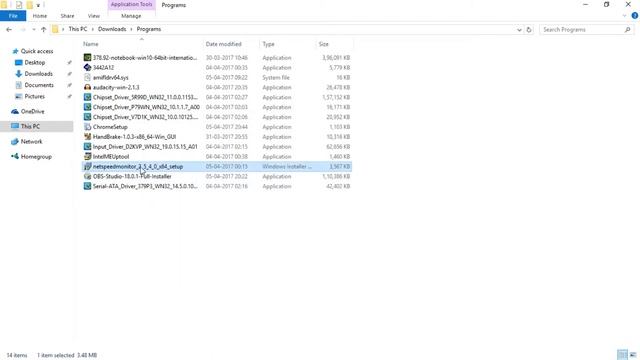The width and height of the screenshot is (640, 360).
Task: Click the Input_Driver_D2KVP file icon
Action: (x=87, y=147)
